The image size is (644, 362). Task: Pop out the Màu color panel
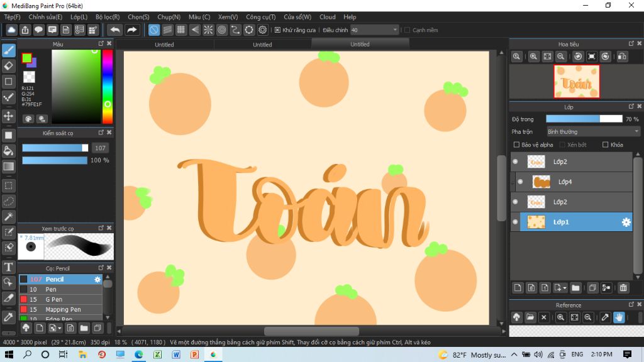click(101, 43)
